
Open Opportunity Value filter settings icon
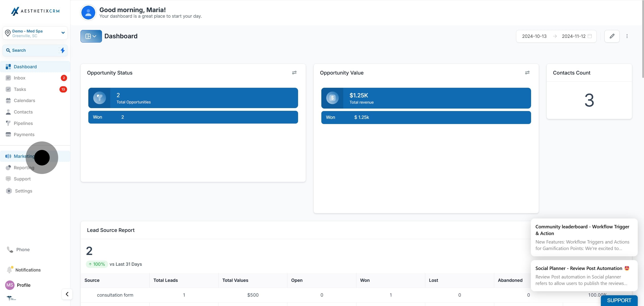[x=527, y=73]
